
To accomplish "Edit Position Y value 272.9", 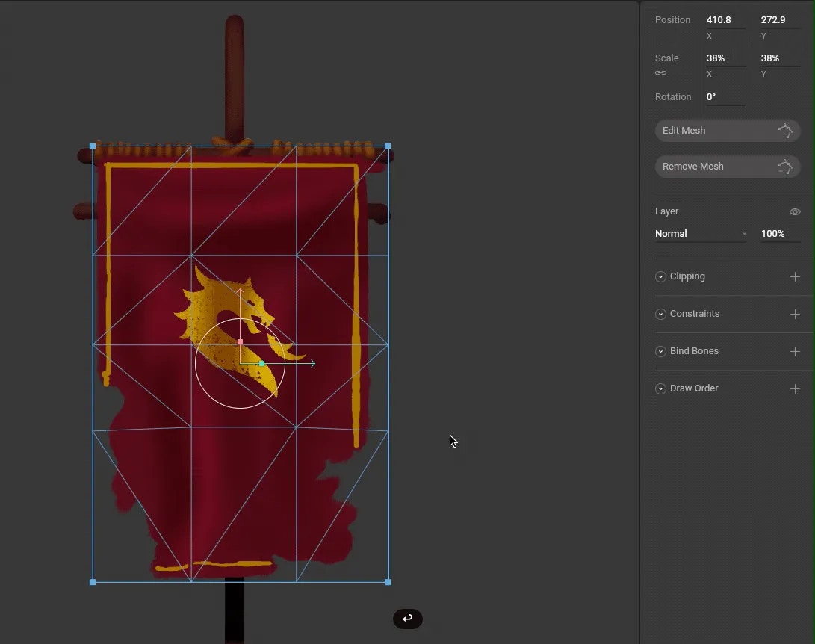I will [x=780, y=19].
